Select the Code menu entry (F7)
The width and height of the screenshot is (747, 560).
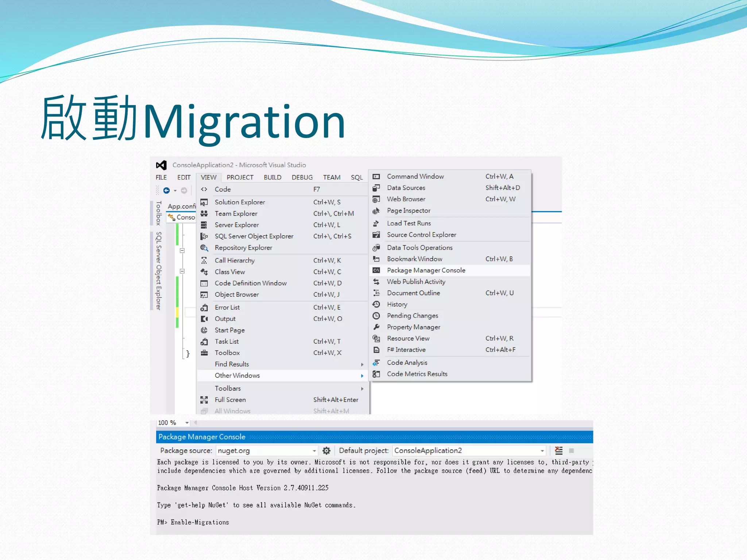[282, 190]
